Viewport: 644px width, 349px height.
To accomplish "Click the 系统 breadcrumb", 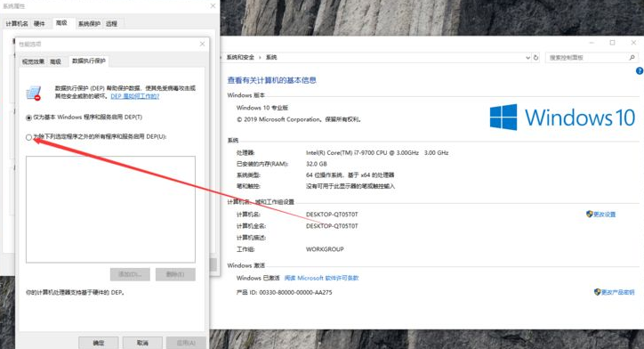I will [x=271, y=58].
